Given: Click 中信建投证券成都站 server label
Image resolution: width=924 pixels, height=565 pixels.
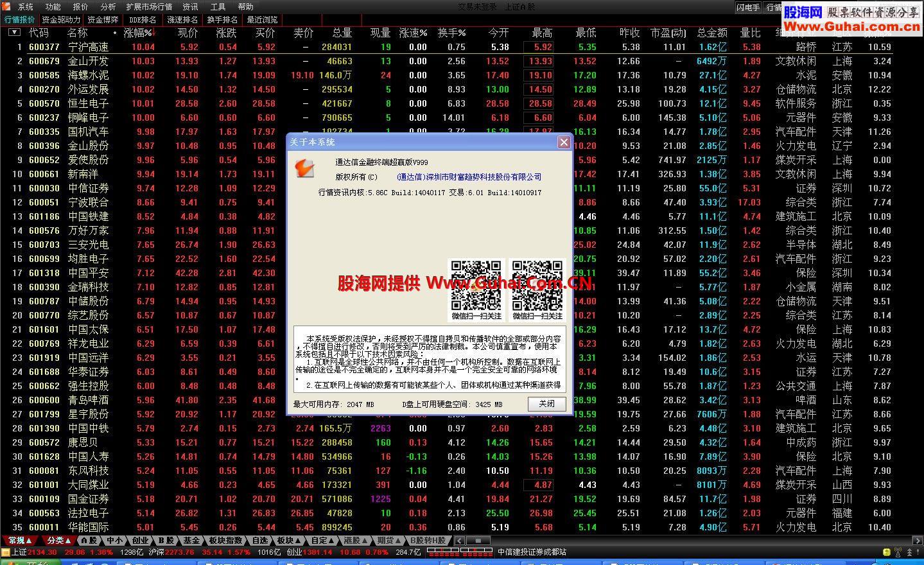Looking at the screenshot, I should click(x=532, y=552).
